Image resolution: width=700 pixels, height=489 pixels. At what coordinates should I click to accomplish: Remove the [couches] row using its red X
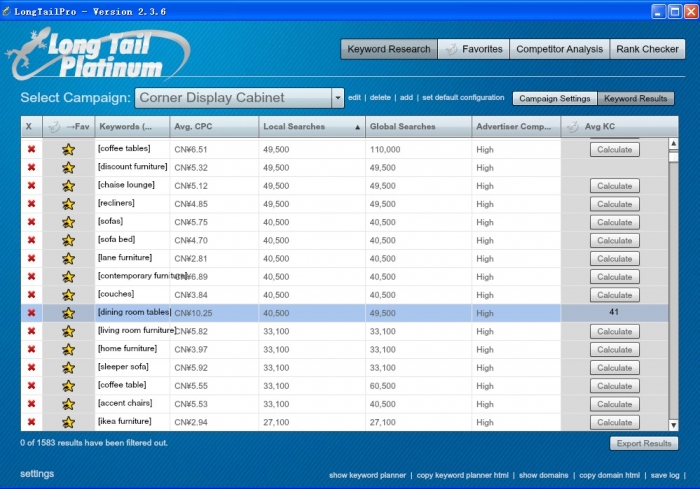[x=31, y=295]
